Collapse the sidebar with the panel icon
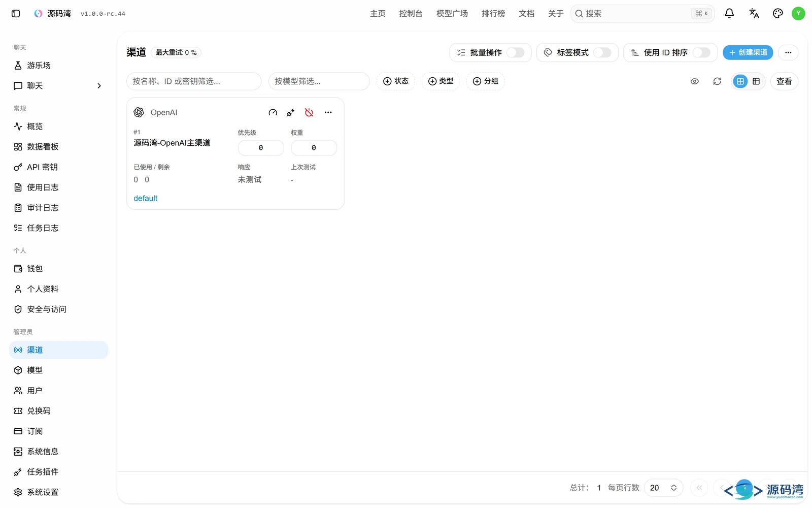This screenshot has width=812, height=508. point(16,14)
